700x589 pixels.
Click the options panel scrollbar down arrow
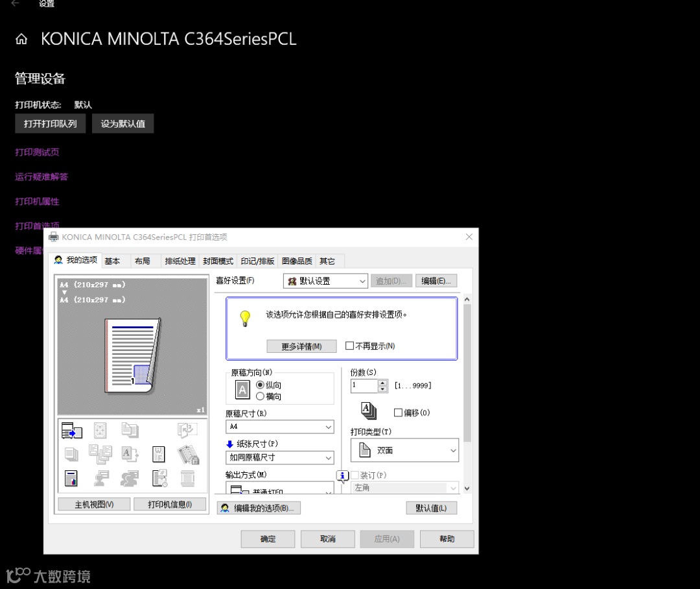467,488
